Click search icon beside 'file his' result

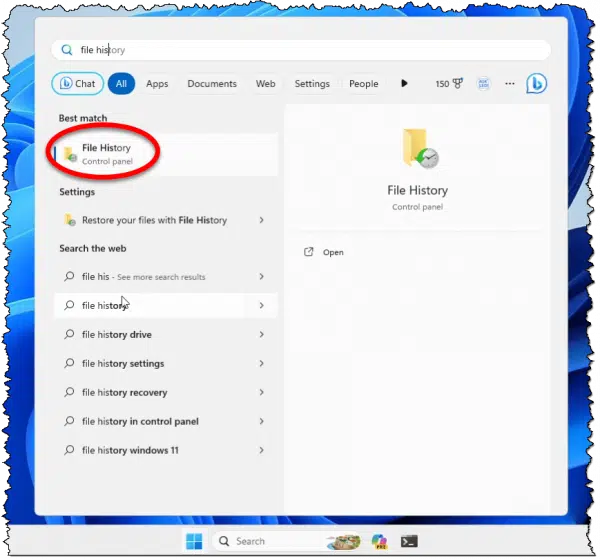69,276
